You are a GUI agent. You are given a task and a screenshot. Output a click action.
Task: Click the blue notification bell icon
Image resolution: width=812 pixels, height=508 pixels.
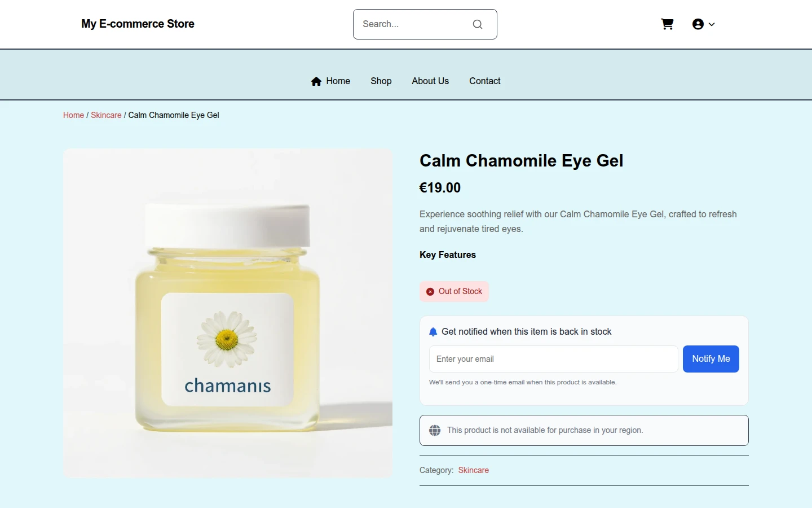(x=433, y=332)
